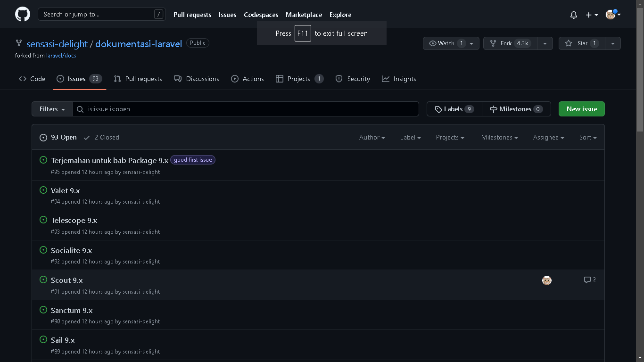This screenshot has width=644, height=362.
Task: Open the Socialite 9.x issue
Action: tap(71, 250)
